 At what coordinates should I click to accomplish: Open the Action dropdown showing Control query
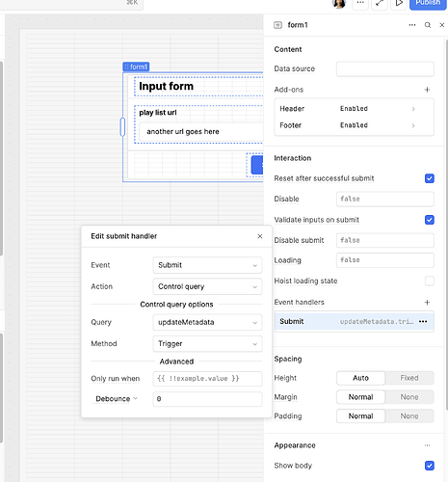(207, 286)
